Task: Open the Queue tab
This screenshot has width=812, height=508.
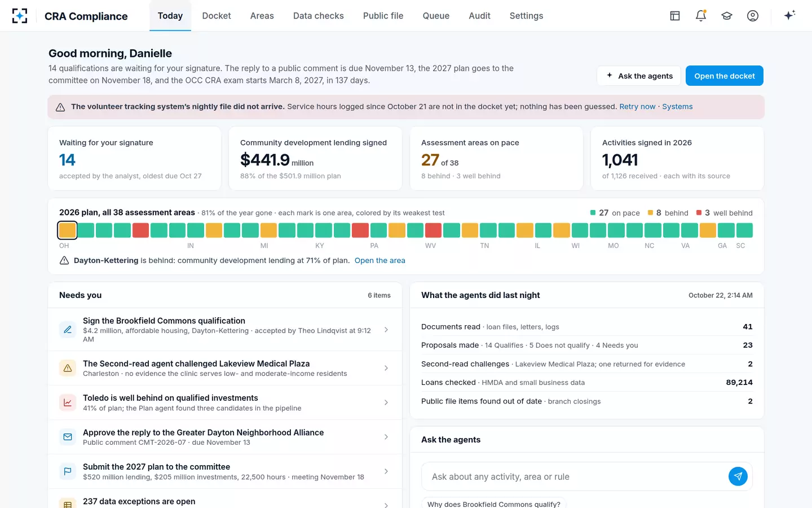Action: point(436,16)
